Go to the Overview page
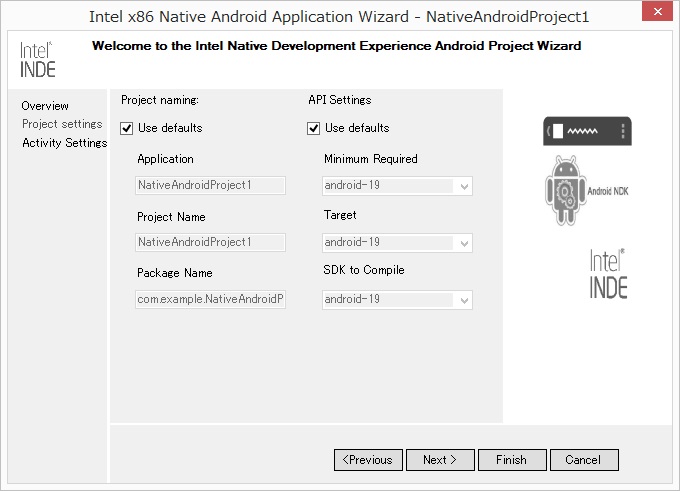 [x=45, y=106]
